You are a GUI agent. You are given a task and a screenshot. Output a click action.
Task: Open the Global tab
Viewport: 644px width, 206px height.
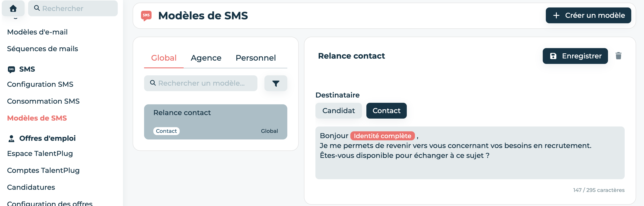click(x=164, y=58)
